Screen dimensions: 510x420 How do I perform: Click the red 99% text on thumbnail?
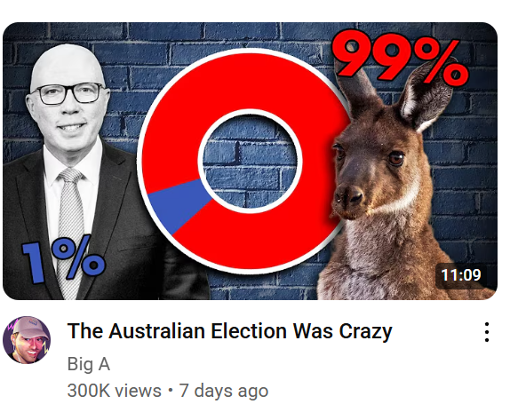400,57
